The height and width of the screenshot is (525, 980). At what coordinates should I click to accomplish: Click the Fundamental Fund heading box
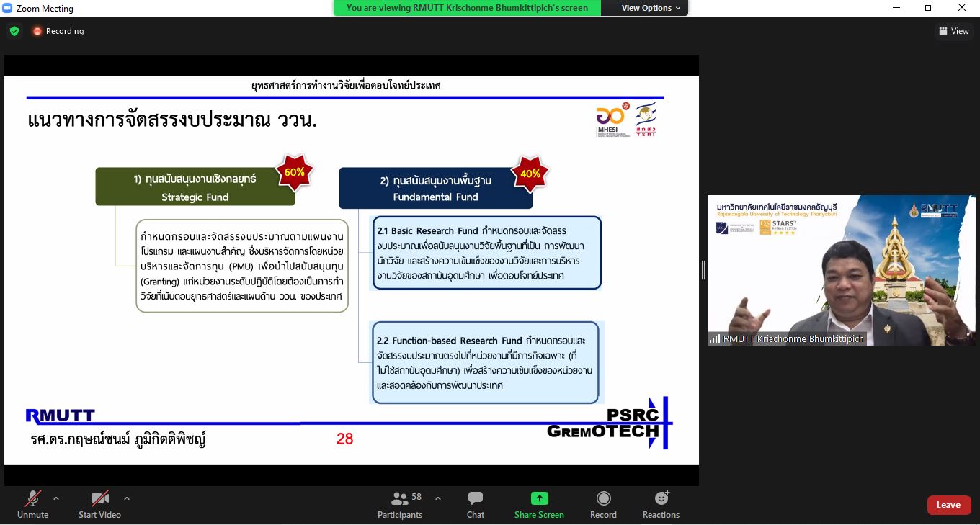(x=435, y=188)
